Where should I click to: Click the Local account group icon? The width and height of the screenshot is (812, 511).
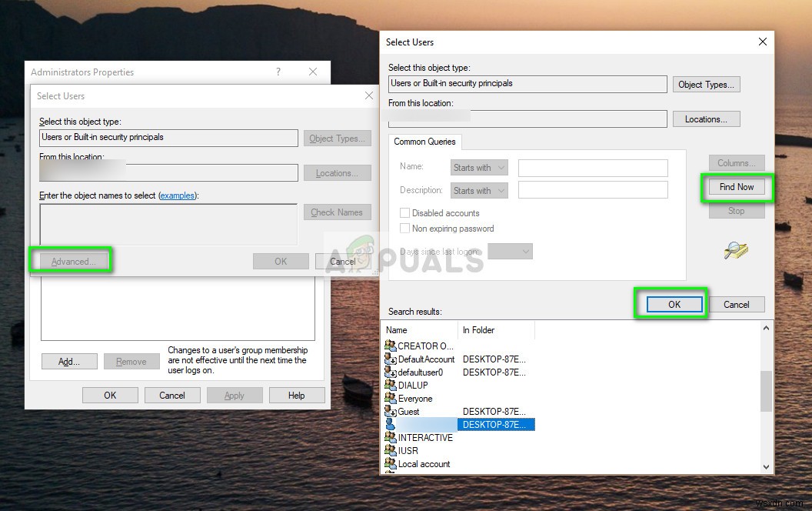coord(389,463)
